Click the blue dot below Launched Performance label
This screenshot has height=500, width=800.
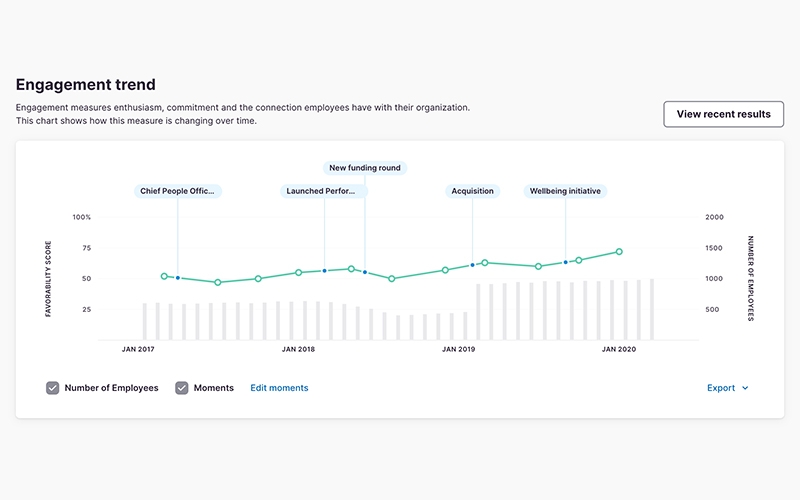click(325, 271)
